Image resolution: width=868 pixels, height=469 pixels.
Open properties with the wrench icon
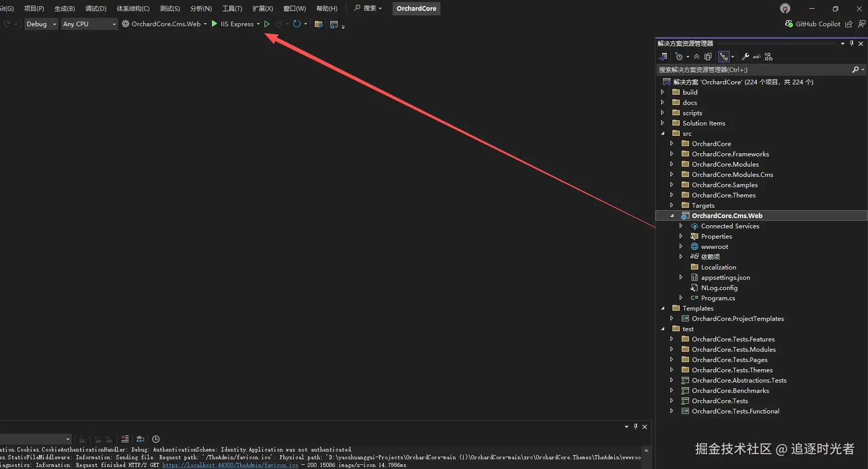pyautogui.click(x=745, y=57)
